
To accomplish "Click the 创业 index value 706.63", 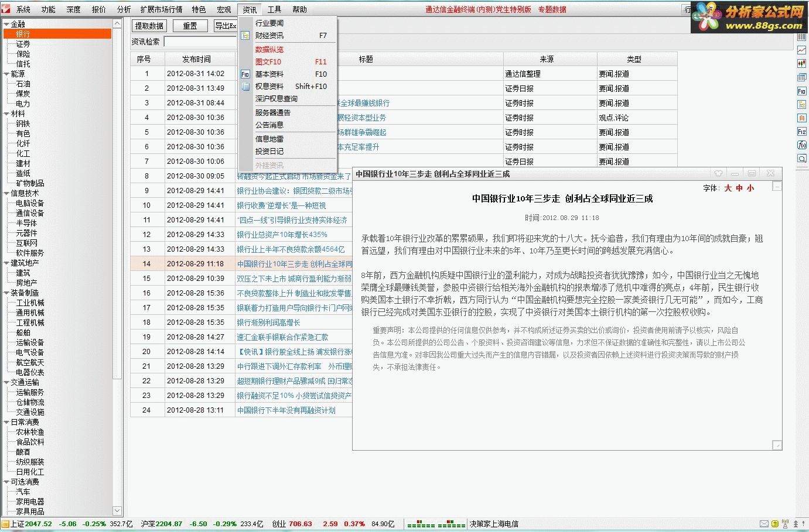I will [300, 524].
